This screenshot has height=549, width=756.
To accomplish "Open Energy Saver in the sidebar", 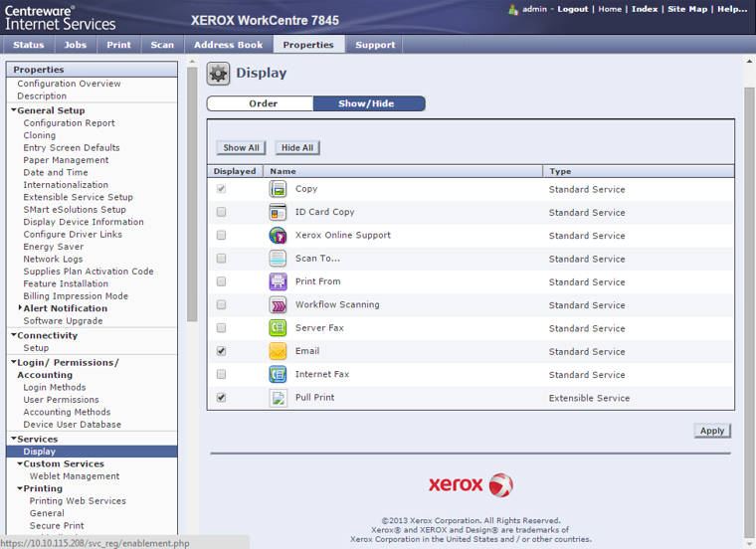I will click(x=54, y=247).
